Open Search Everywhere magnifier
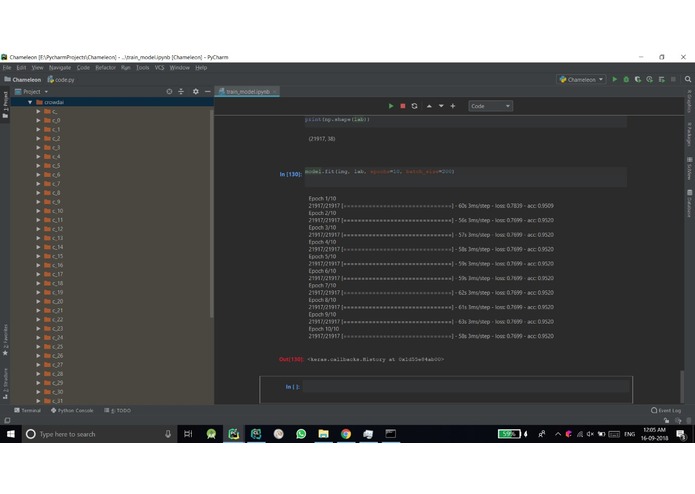The width and height of the screenshot is (695, 494). click(687, 79)
